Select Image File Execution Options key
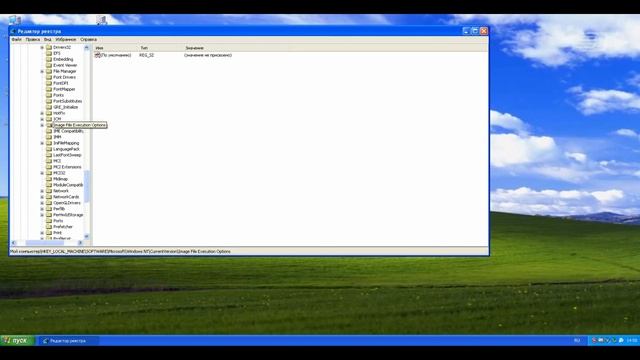Viewport: 640px width, 360px height. click(x=80, y=125)
